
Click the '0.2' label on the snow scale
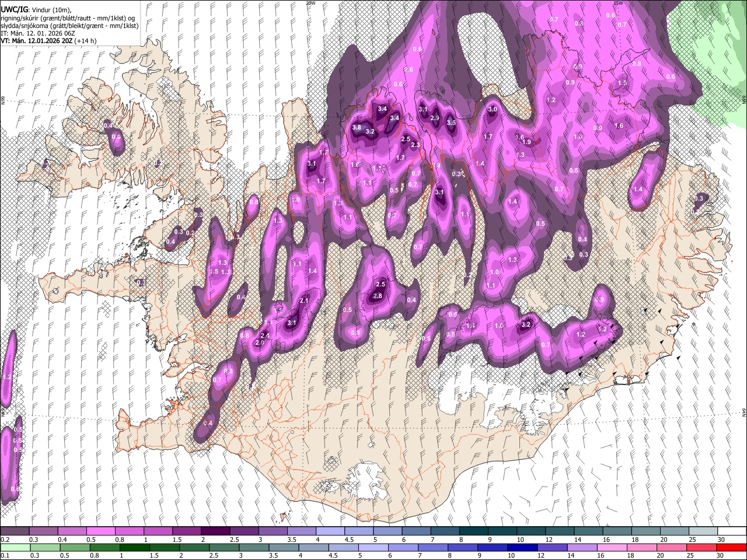click(5, 540)
